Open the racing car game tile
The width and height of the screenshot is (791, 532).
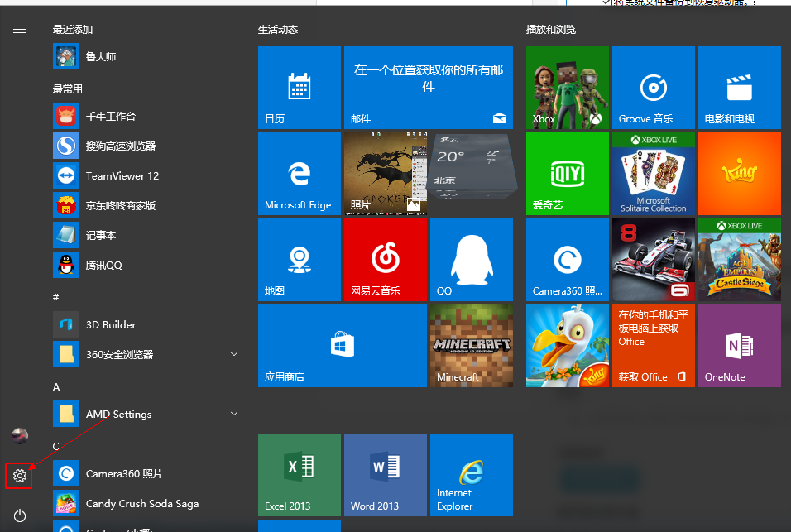point(654,260)
